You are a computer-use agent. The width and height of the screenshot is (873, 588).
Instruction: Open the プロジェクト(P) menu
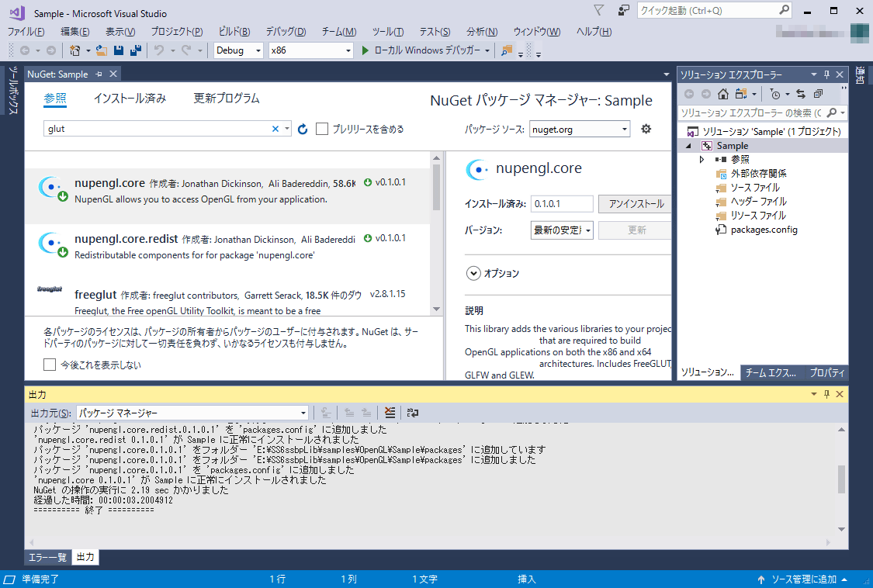point(176,32)
